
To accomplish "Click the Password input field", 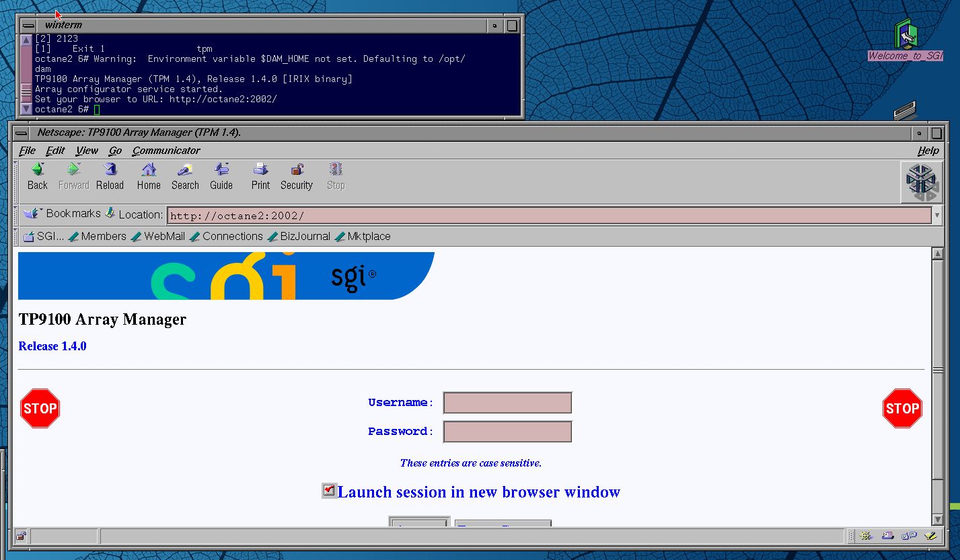I will (507, 432).
